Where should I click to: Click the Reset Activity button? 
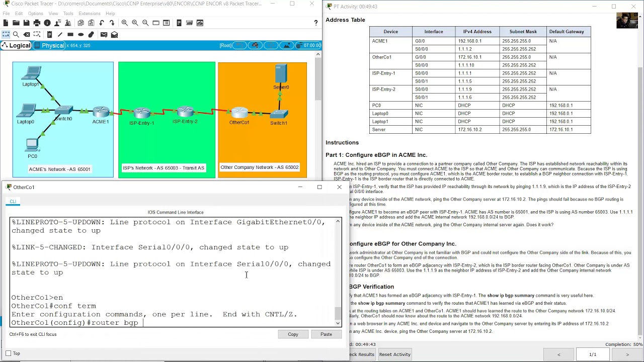pyautogui.click(x=395, y=354)
